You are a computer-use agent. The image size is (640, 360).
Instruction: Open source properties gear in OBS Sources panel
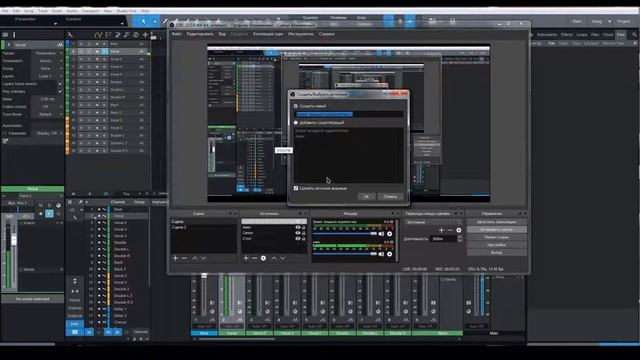pyautogui.click(x=263, y=258)
